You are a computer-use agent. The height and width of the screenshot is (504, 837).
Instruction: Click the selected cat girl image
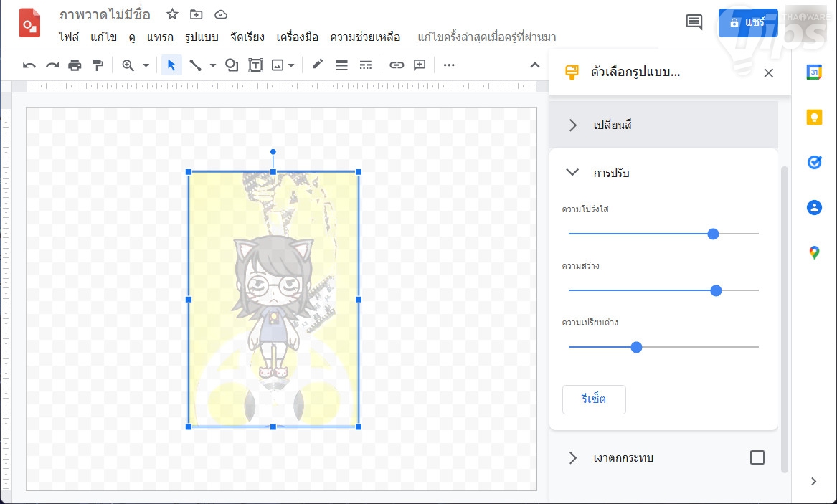(x=273, y=299)
